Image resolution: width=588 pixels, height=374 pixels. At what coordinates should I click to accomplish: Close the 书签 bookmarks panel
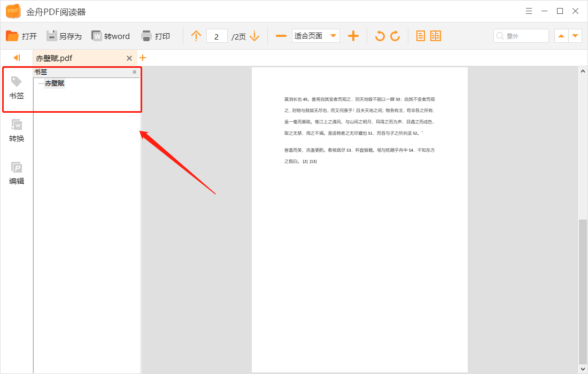tap(134, 72)
